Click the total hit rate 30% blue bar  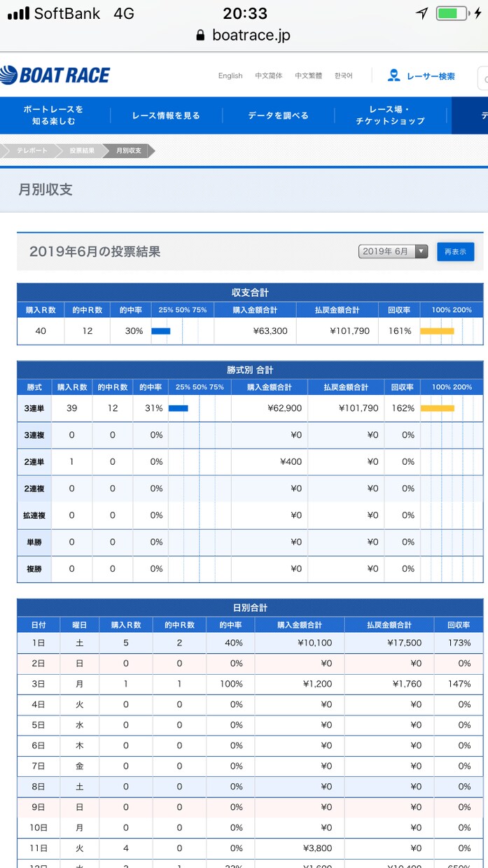pyautogui.click(x=161, y=331)
